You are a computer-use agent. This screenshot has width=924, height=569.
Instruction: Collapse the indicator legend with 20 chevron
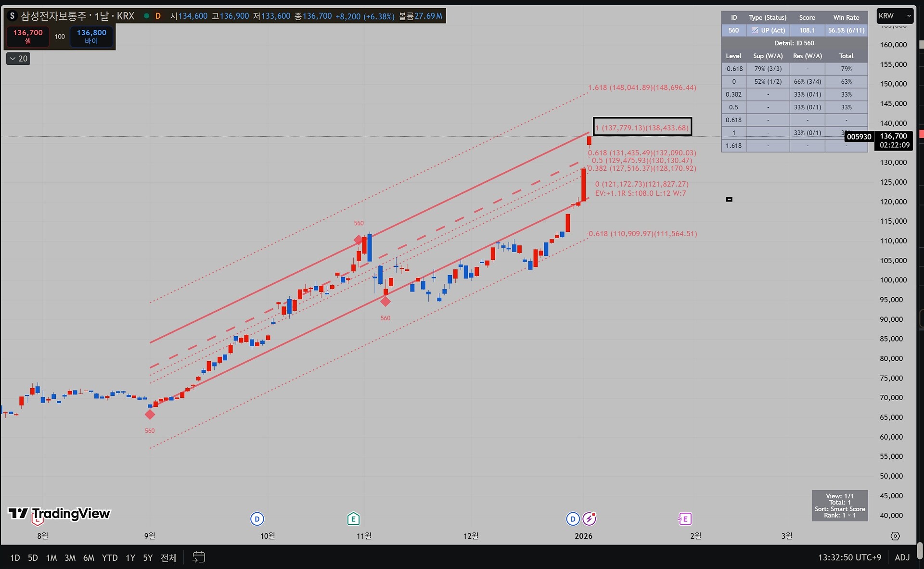click(18, 59)
